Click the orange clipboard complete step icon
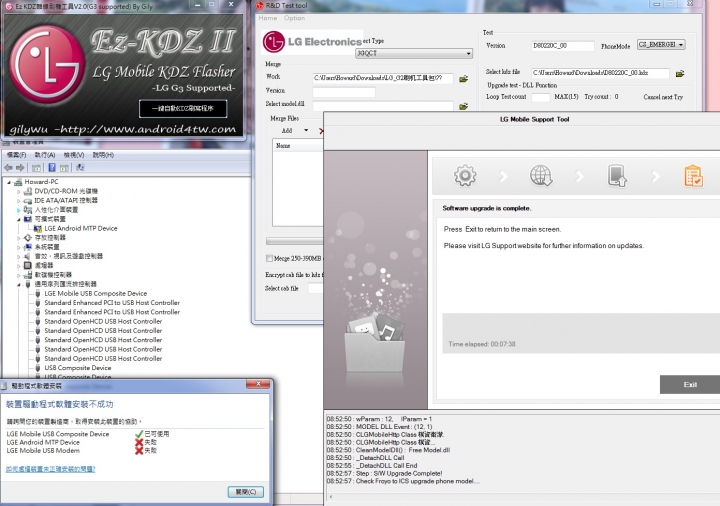 693,175
